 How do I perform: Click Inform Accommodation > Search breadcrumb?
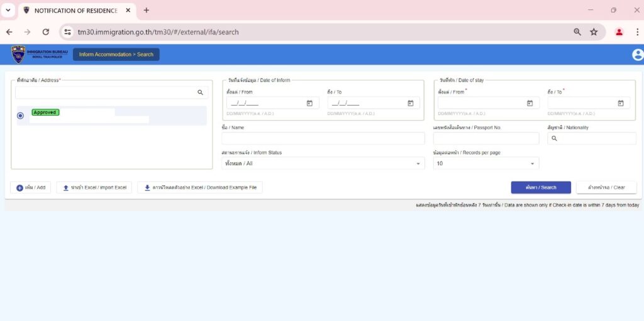[116, 54]
